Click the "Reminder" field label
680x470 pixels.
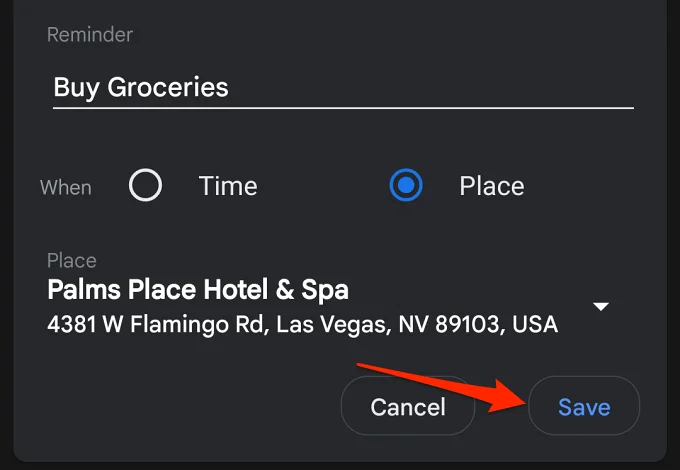coord(90,35)
